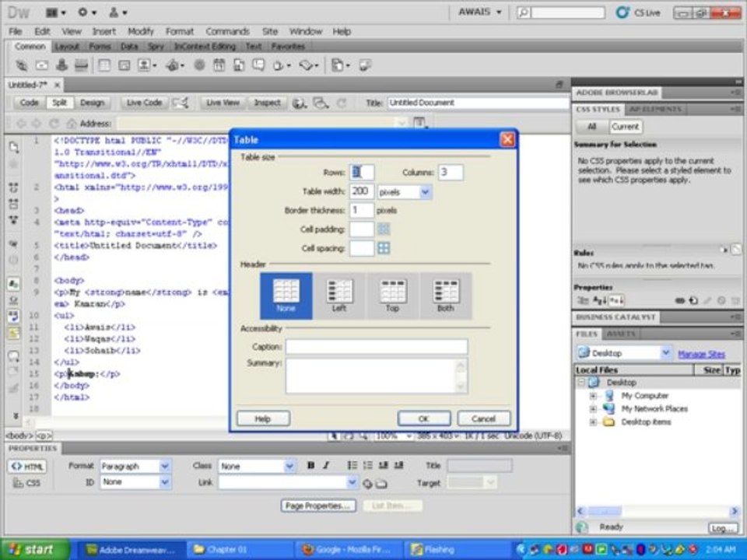Select Left header option in Table dialog
The height and width of the screenshot is (560, 747).
coord(339,296)
